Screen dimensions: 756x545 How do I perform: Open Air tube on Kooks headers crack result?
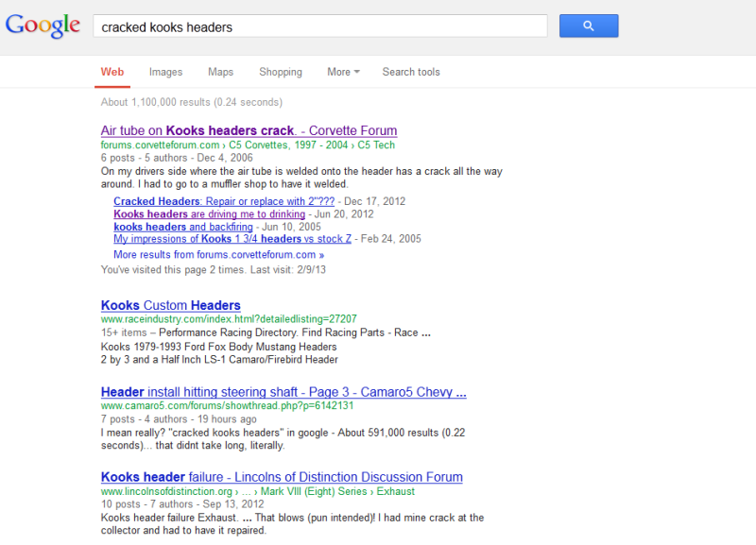click(x=249, y=130)
